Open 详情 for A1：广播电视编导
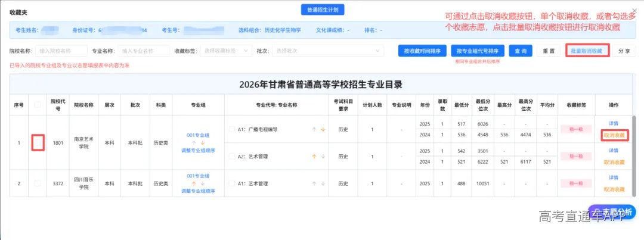Screen dimensions: 644x240 pyautogui.click(x=614, y=123)
